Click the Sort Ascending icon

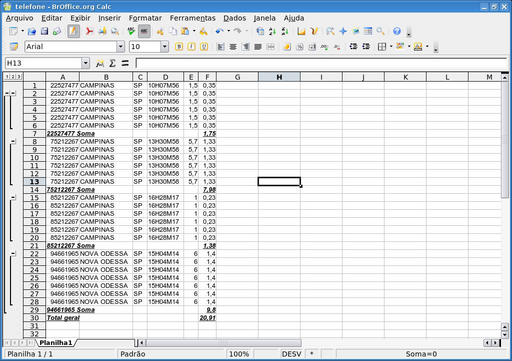point(272,31)
